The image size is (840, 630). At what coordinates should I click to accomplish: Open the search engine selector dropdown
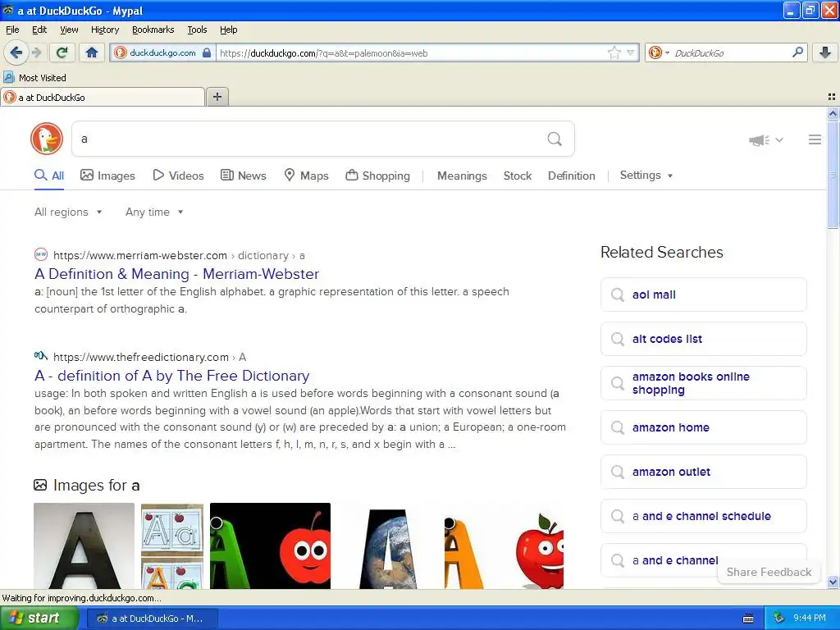(659, 52)
